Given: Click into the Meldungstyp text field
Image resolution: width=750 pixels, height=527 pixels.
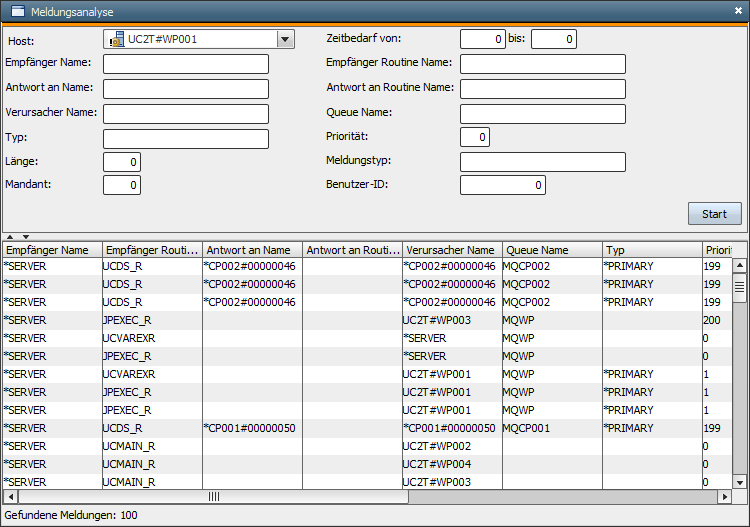Looking at the screenshot, I should (542, 162).
